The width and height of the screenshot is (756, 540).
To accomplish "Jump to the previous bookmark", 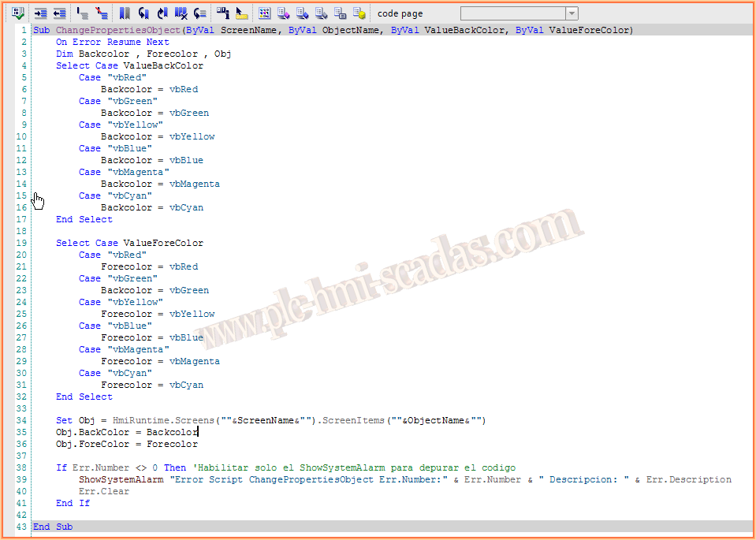I will coord(162,13).
